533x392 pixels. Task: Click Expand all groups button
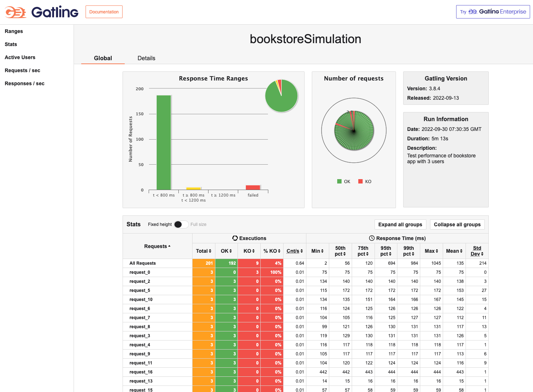point(400,224)
